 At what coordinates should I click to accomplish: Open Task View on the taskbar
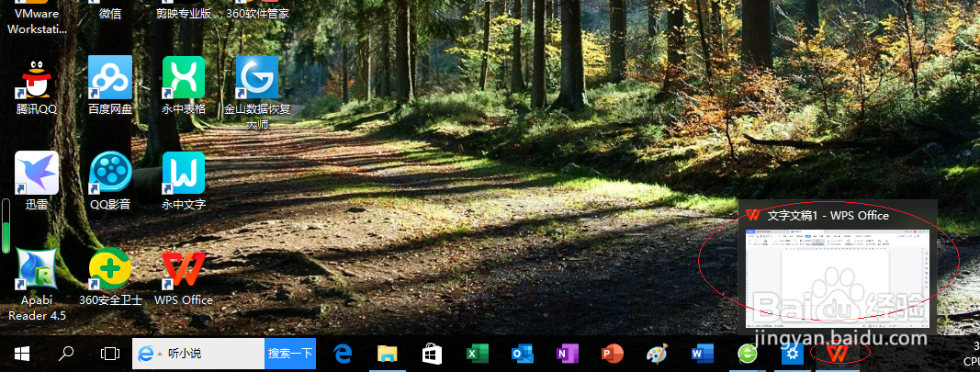pyautogui.click(x=110, y=354)
